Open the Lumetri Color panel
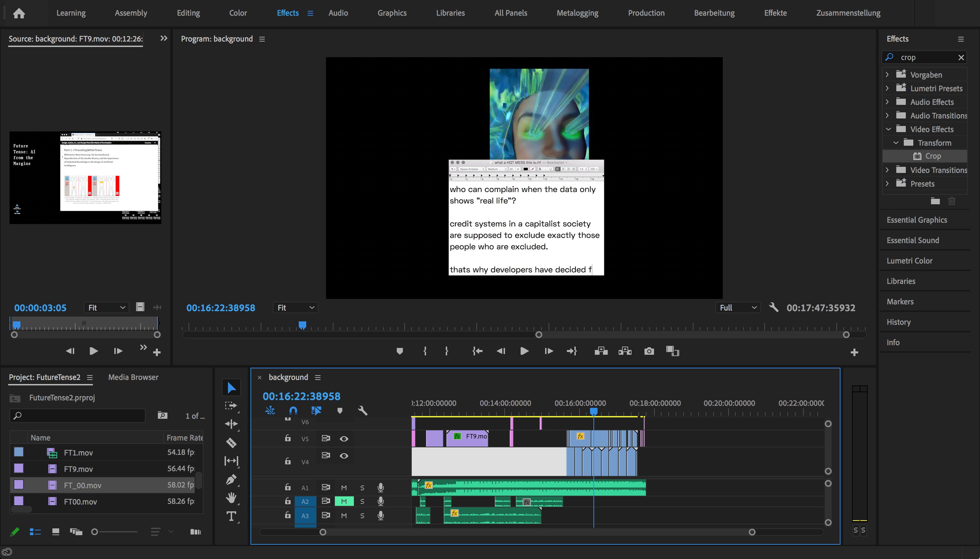The image size is (980, 559). point(910,261)
